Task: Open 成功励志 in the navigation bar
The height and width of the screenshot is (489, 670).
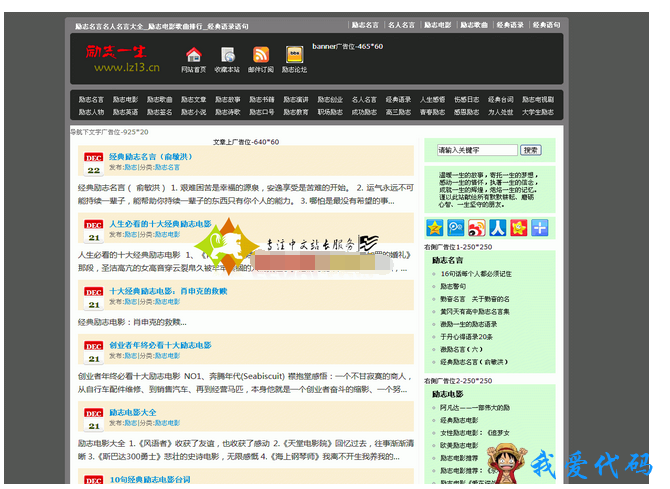Action: coord(364,112)
